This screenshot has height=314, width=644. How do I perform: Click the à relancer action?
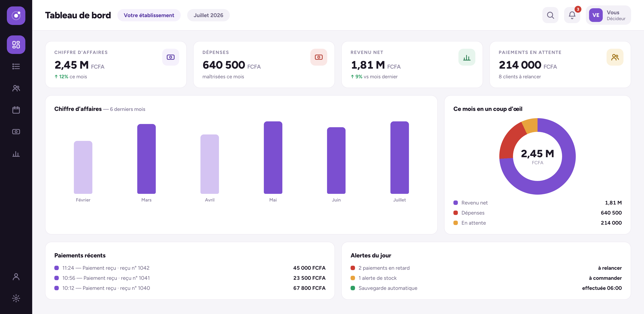pyautogui.click(x=610, y=268)
